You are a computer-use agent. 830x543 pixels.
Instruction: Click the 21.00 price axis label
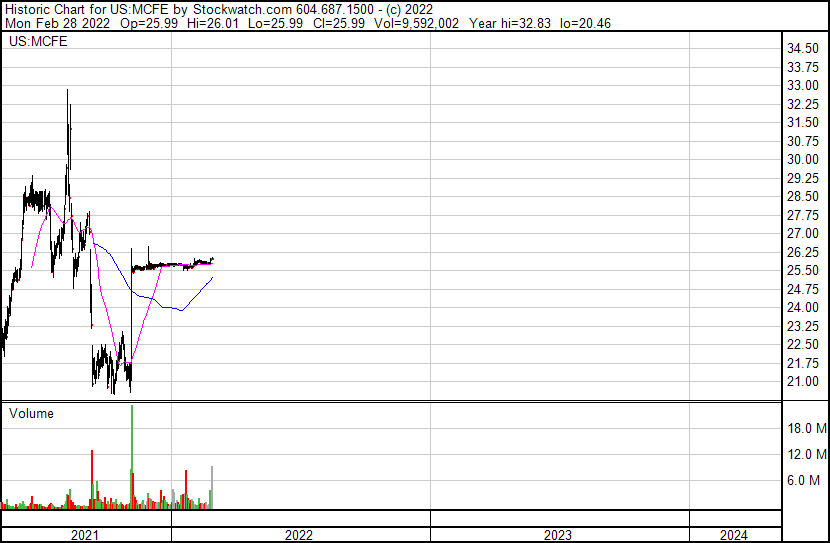tap(802, 381)
